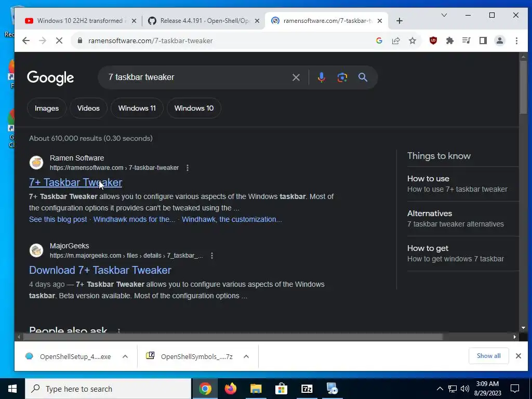
Task: Filter results by Images
Action: tap(46, 108)
